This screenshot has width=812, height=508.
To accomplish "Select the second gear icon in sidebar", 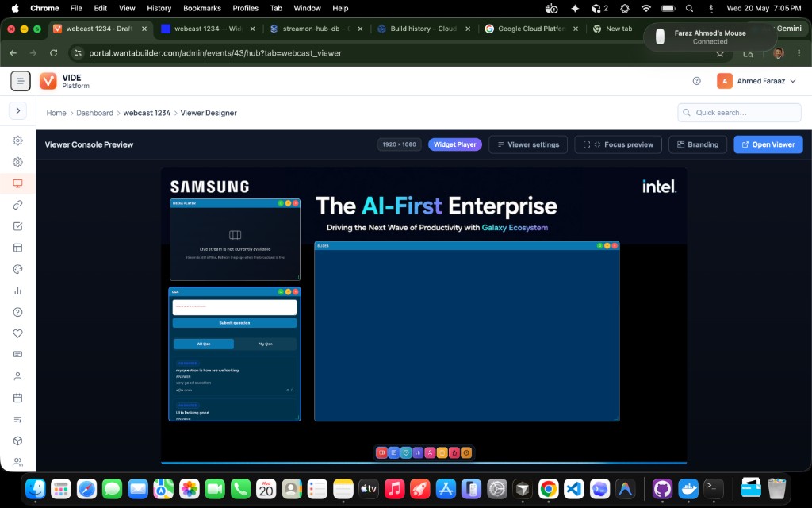I will click(x=17, y=162).
